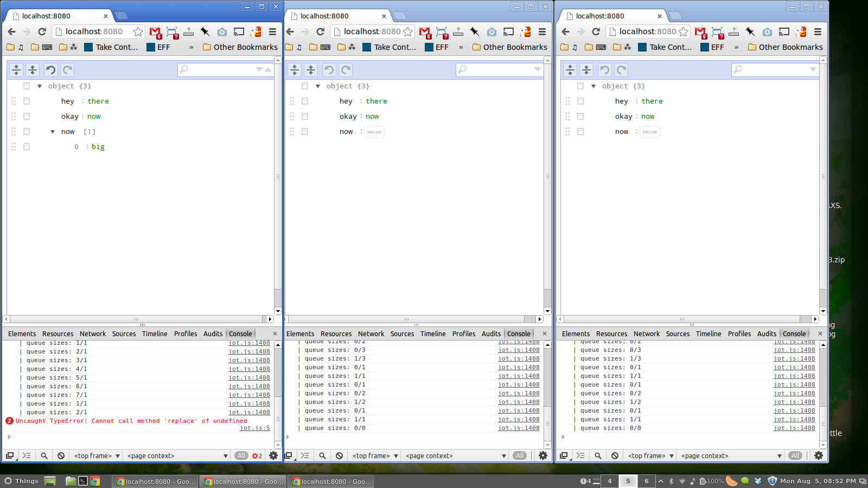Click redo icon in left window editor
Viewport: 868px width, 488px height.
[x=67, y=69]
